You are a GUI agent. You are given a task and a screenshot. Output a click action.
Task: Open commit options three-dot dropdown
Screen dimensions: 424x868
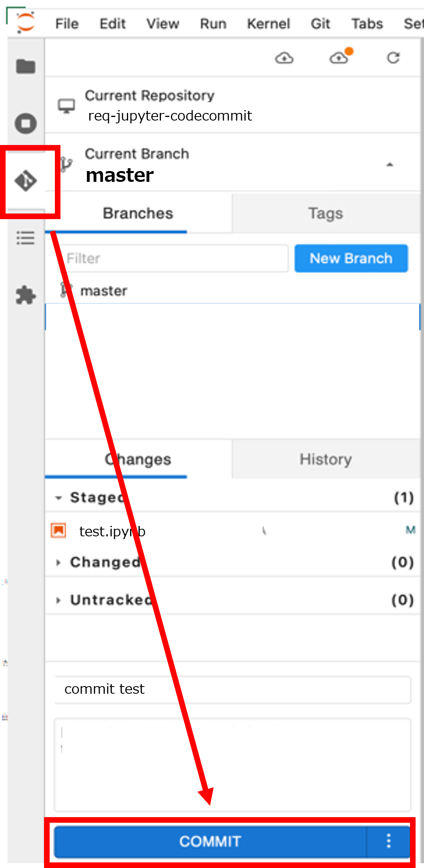coord(388,841)
